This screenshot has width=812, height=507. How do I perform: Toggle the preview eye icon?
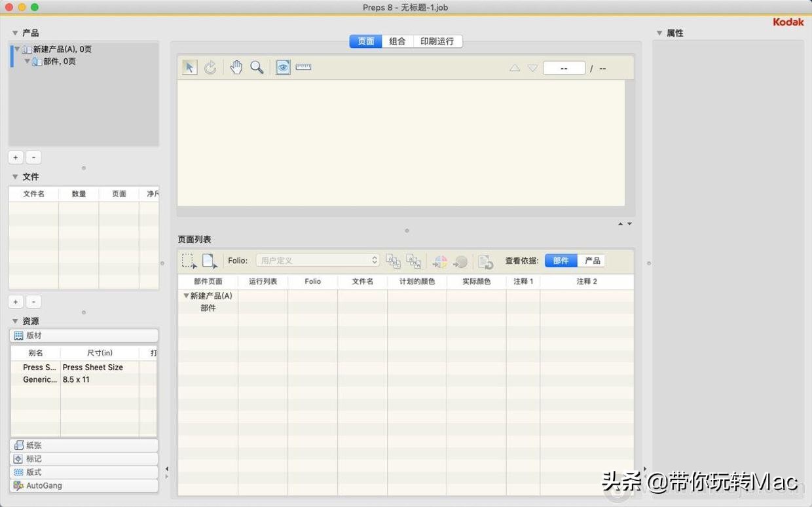pyautogui.click(x=282, y=67)
